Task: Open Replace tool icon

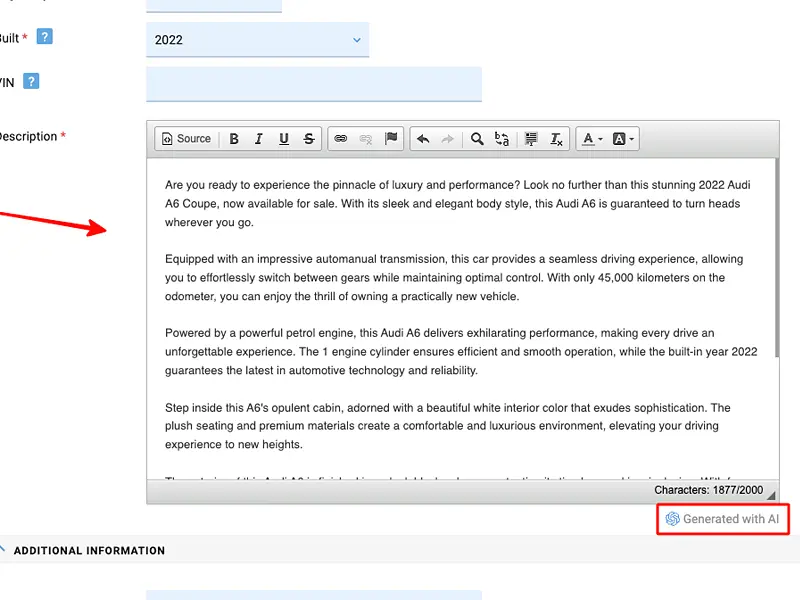Action: [502, 139]
